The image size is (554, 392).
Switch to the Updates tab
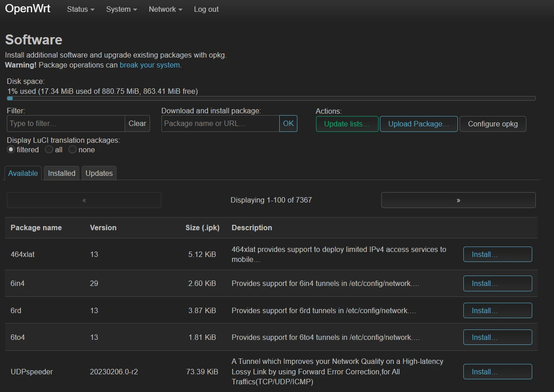[x=99, y=173]
